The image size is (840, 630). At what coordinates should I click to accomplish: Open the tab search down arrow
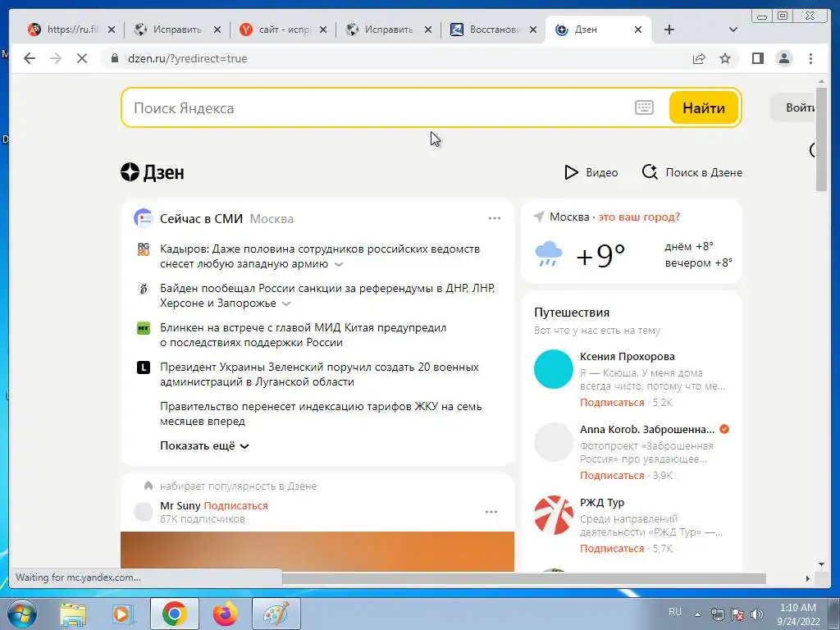(x=733, y=30)
